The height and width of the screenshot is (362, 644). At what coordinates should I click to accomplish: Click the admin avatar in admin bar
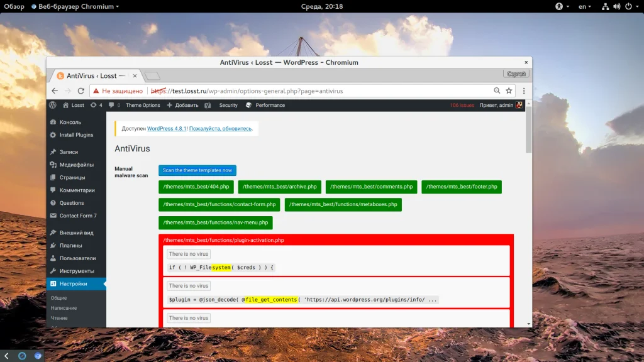click(x=519, y=105)
